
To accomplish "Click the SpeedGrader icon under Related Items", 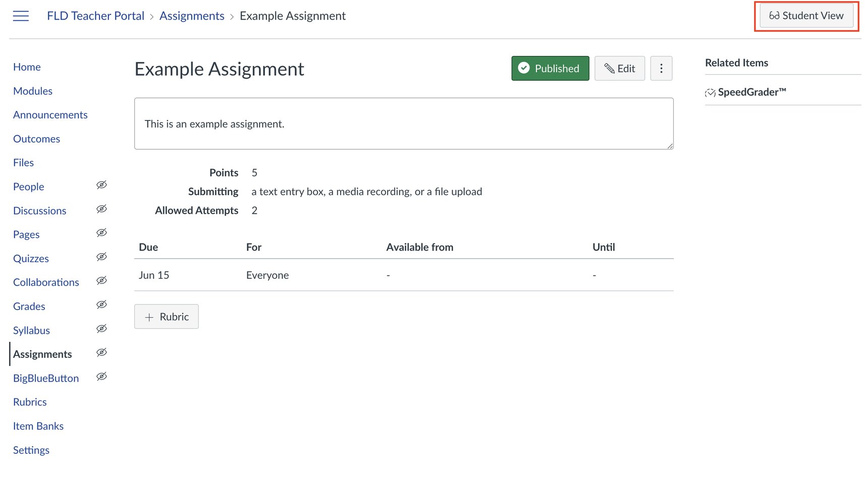I will point(710,92).
